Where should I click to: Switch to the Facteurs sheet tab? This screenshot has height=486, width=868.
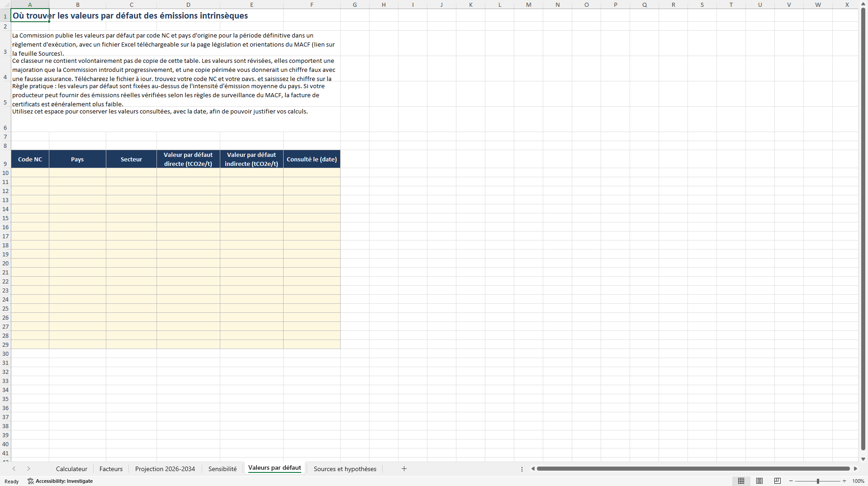tap(111, 469)
